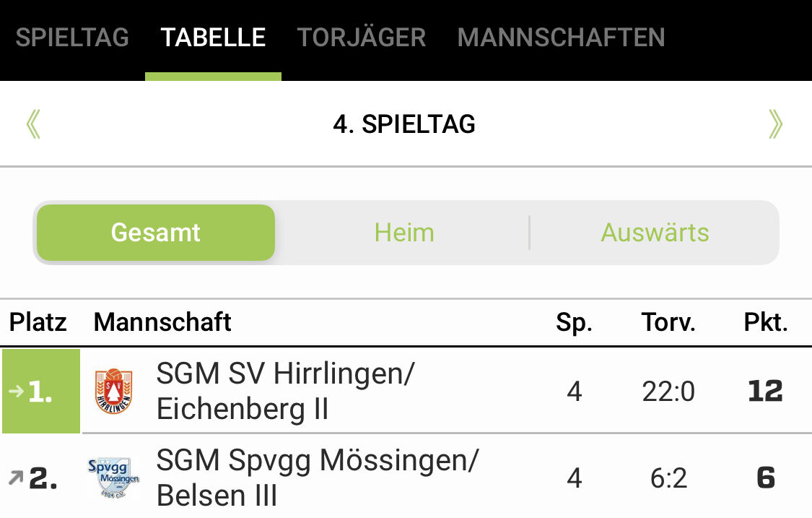Click the green rank 1 position badge
Screen dimensions: 812x518
[x=41, y=392]
